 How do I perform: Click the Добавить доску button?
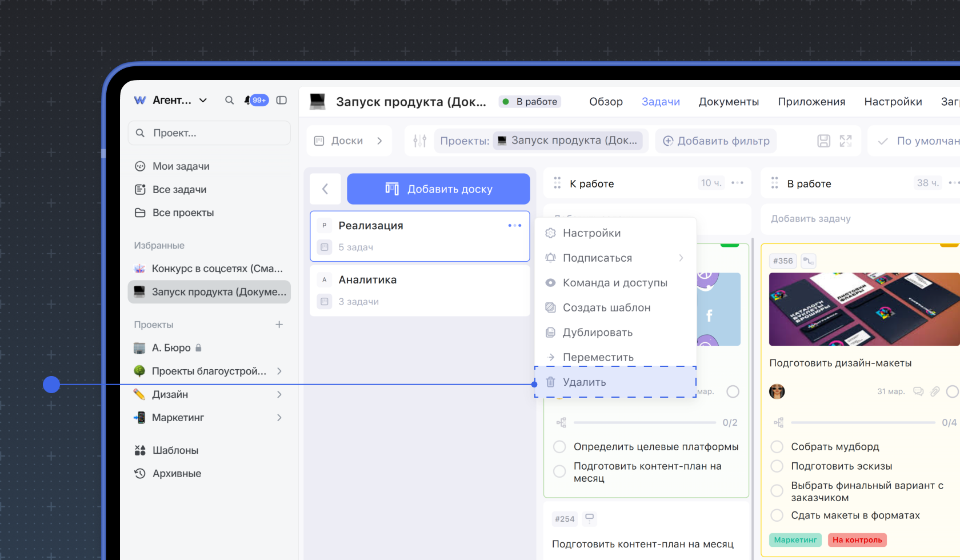tap(438, 189)
